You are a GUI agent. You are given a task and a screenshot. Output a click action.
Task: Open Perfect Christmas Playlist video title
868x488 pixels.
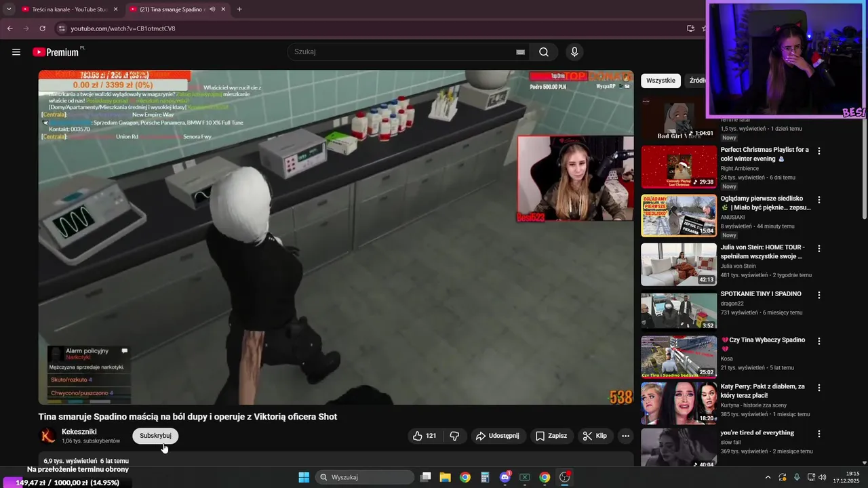(764, 155)
